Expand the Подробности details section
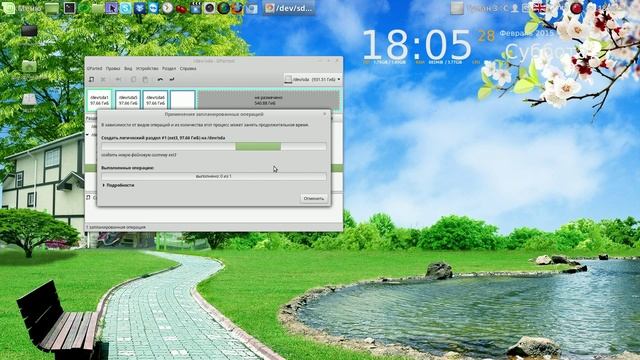The height and width of the screenshot is (360, 640). coord(118,185)
